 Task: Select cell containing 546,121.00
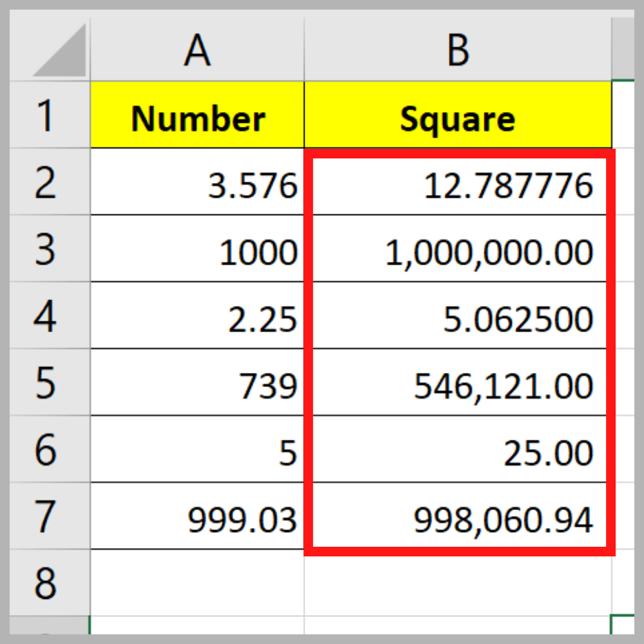point(457,382)
